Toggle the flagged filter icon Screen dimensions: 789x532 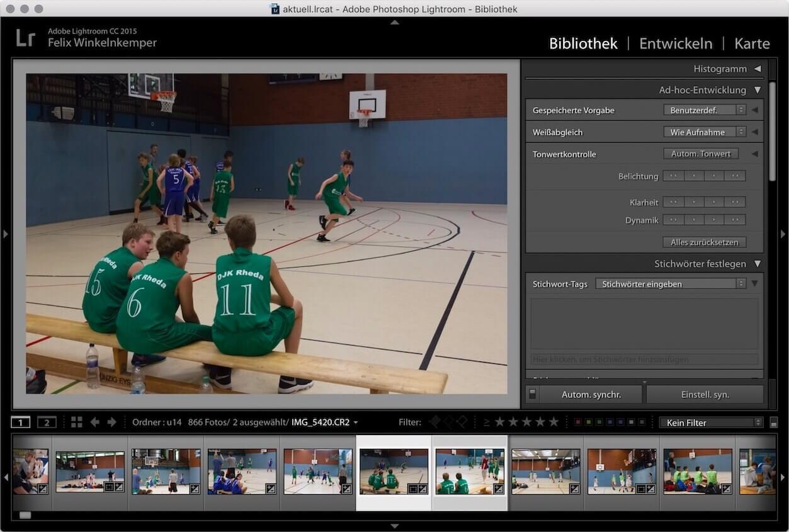coord(435,422)
